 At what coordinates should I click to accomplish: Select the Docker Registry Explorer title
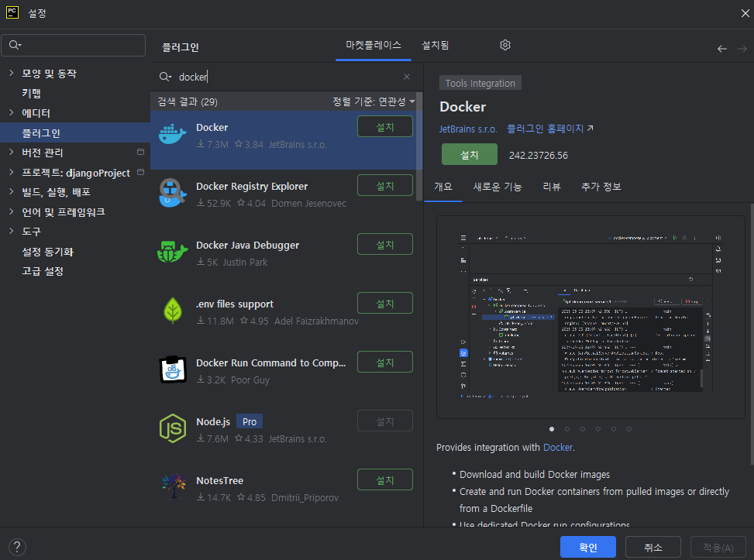coord(252,187)
